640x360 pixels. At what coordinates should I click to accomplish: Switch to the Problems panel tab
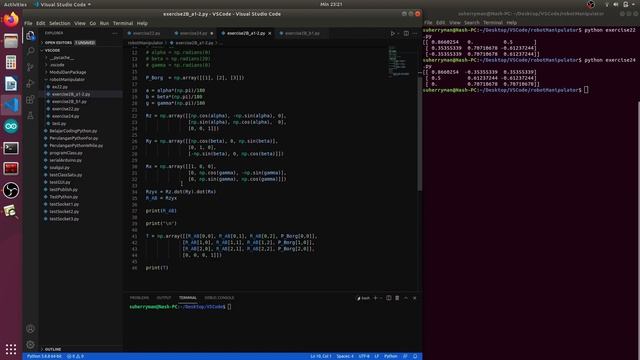click(139, 298)
